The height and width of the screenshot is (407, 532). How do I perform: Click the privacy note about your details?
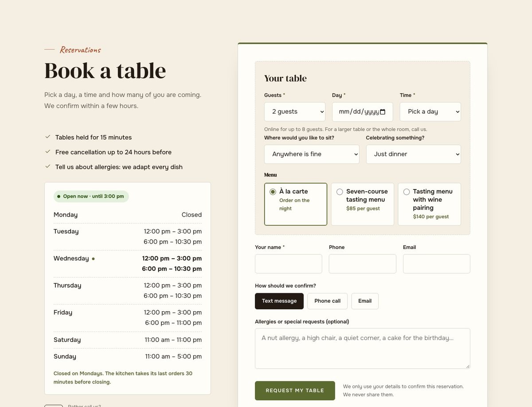click(403, 391)
